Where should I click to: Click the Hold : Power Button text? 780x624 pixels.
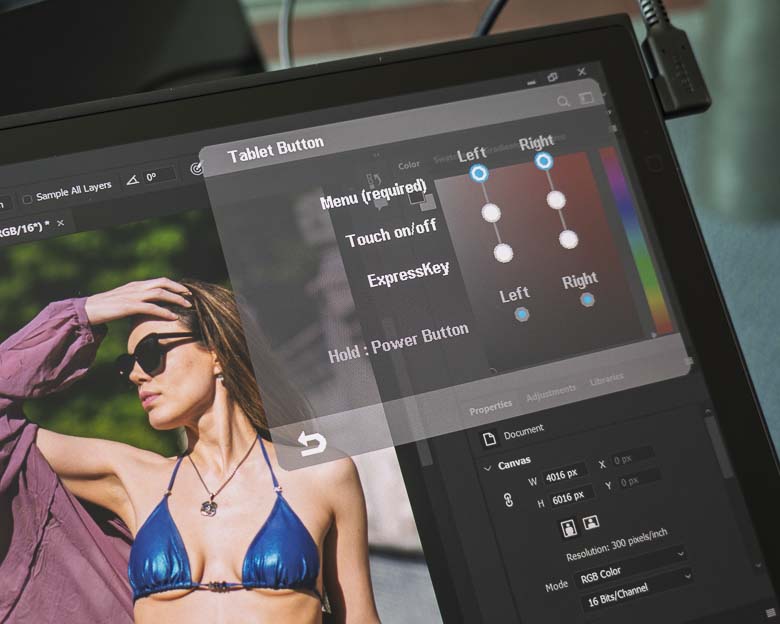(399, 343)
